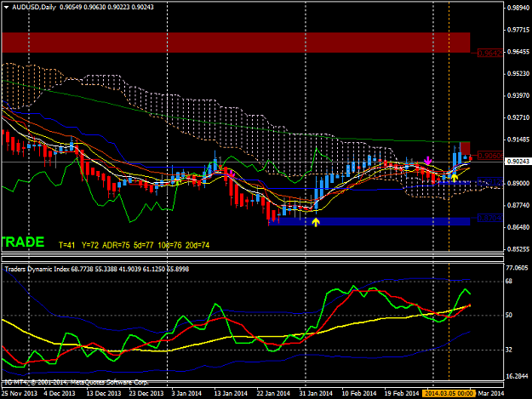This screenshot has width=532, height=399.
Task: Click the magenta down arrow near 19 Feb 2014
Action: click(x=428, y=161)
